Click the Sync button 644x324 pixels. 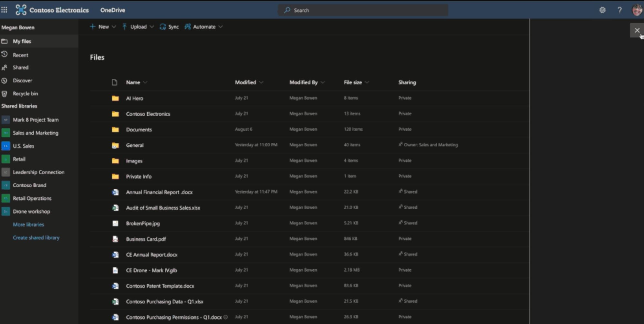(169, 27)
